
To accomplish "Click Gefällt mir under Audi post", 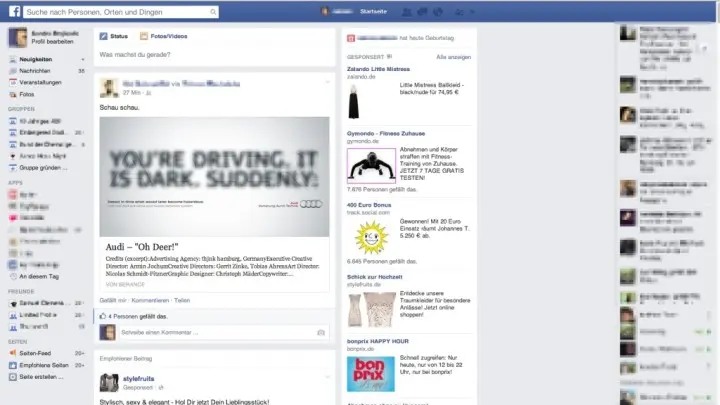I will pyautogui.click(x=113, y=300).
